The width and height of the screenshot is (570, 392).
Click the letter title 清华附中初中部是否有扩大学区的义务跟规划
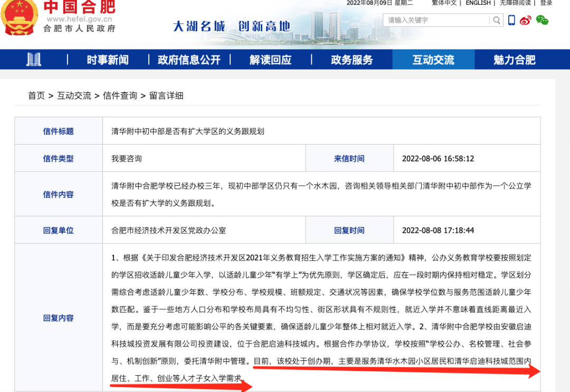pyautogui.click(x=187, y=131)
